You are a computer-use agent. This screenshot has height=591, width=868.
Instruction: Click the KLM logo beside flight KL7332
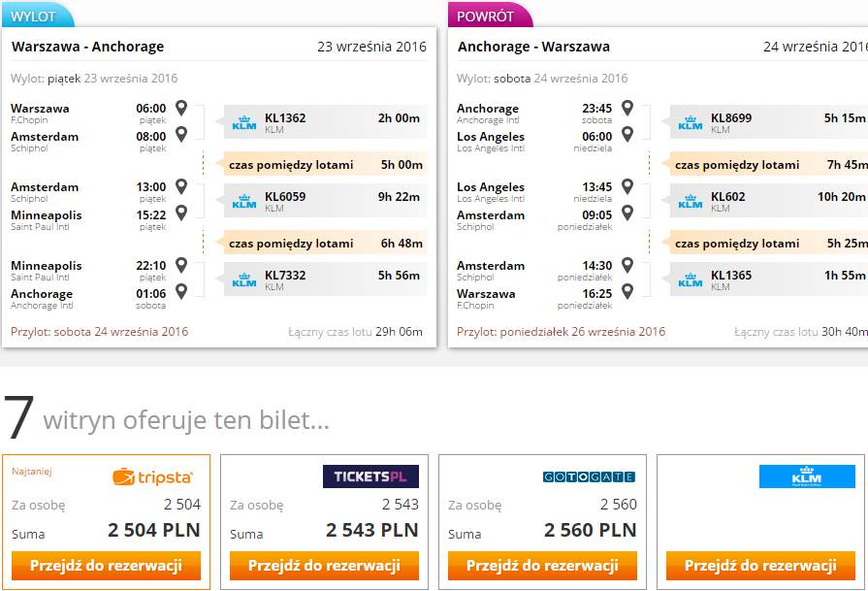click(x=244, y=279)
